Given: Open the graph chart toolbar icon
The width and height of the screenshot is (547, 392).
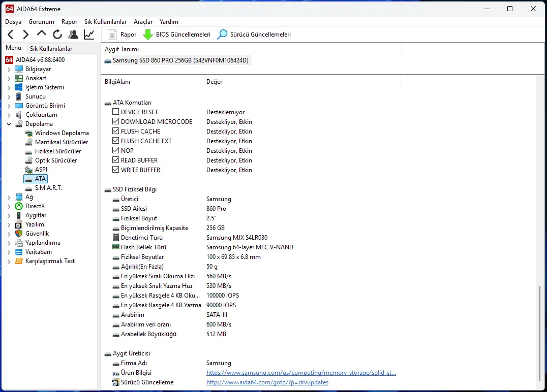Looking at the screenshot, I should tap(89, 35).
